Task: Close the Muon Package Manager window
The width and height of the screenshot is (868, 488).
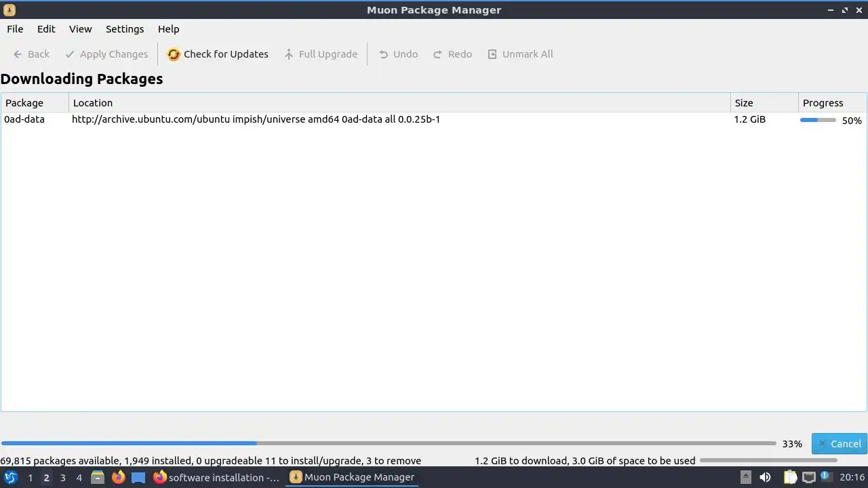Action: (859, 10)
